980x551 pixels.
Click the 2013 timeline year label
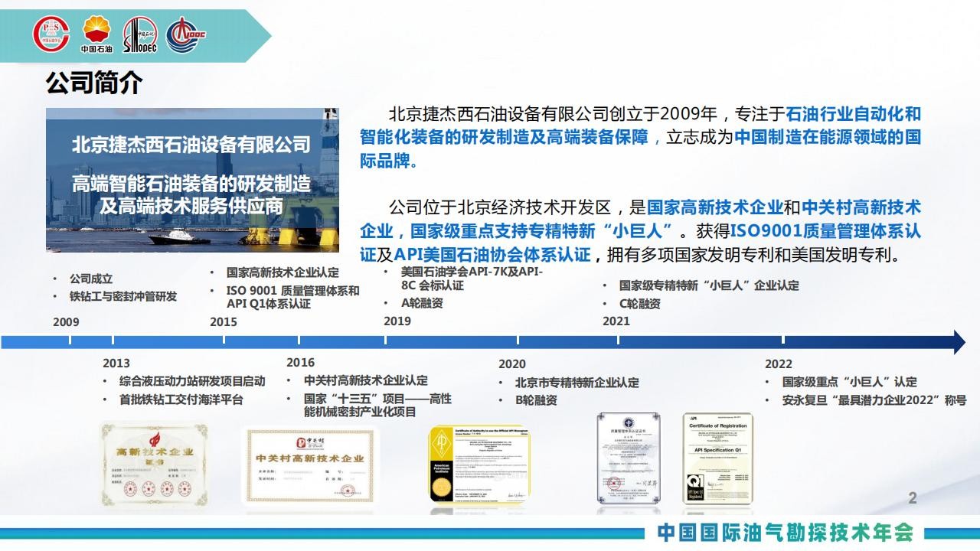(x=116, y=363)
